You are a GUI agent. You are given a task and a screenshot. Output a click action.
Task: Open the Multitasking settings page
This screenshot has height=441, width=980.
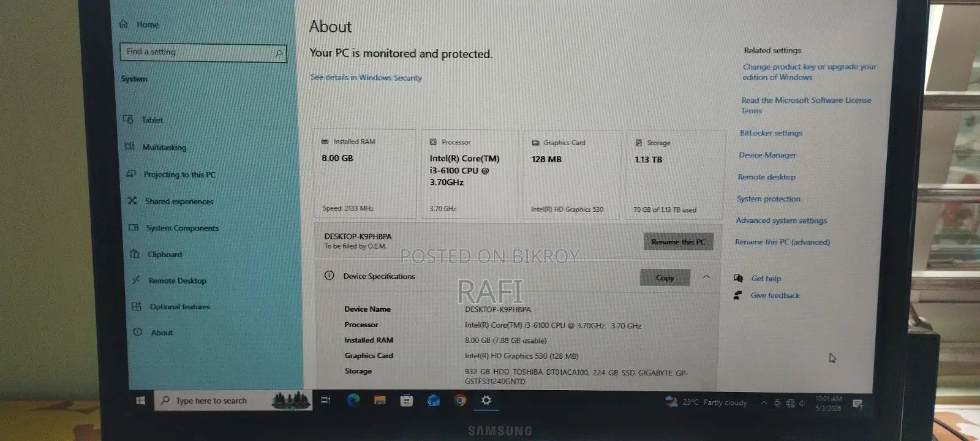point(164,147)
